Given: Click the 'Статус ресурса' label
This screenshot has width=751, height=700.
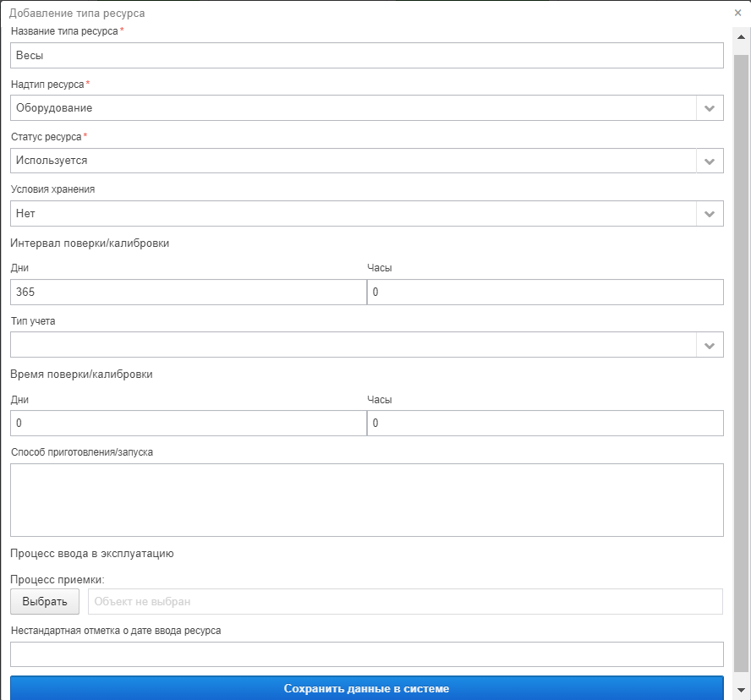Looking at the screenshot, I should point(47,137).
